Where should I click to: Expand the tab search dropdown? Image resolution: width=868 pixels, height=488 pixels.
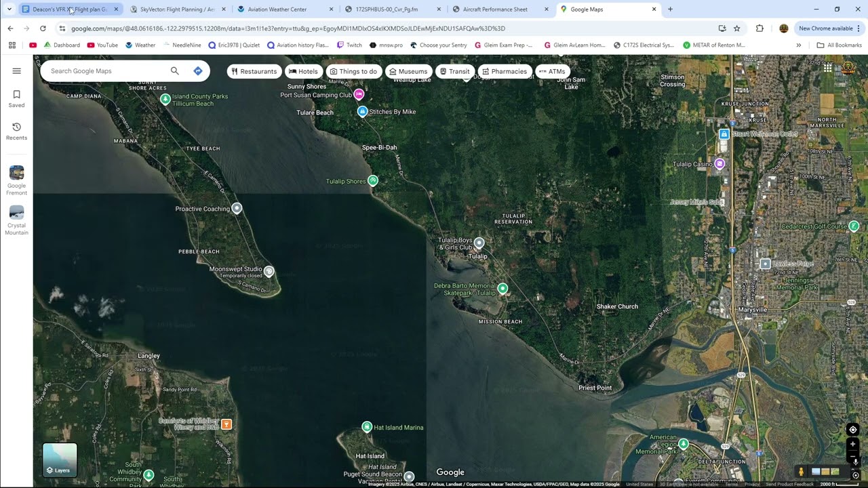click(9, 9)
